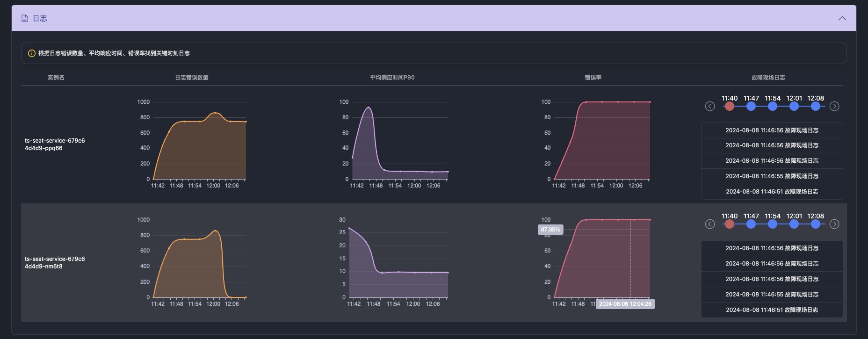Viewport: 868px width, 339px height.
Task: Go to next timeline page for ppq66 instance
Action: (834, 106)
